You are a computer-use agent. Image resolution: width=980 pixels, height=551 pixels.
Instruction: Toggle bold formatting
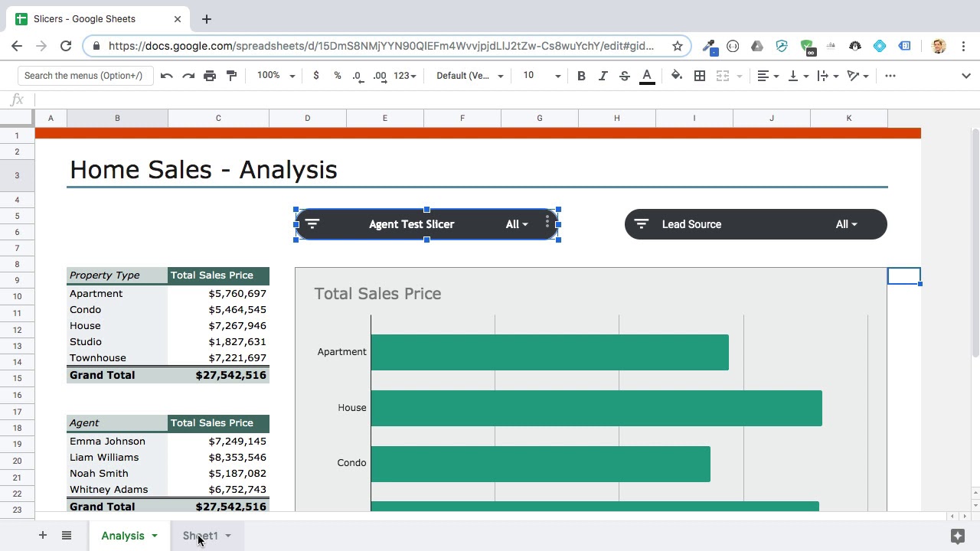tap(581, 76)
